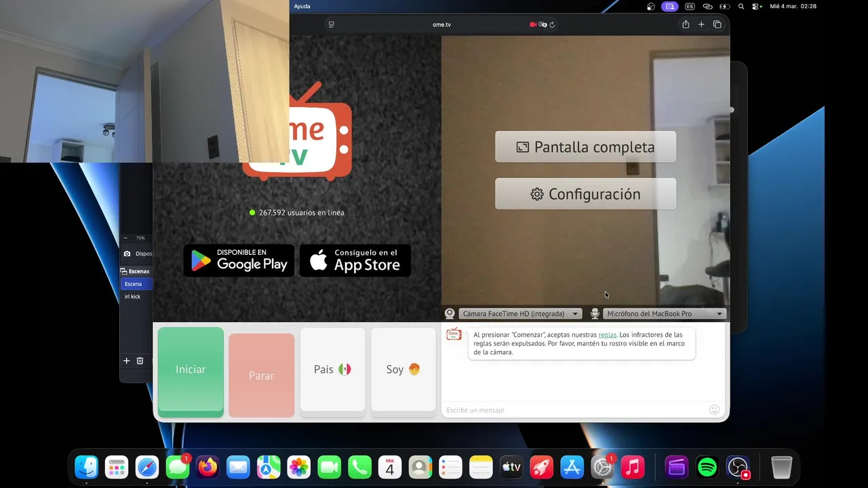Click the Escenas panel header in OBS
This screenshot has height=488, width=868.
(x=136, y=271)
